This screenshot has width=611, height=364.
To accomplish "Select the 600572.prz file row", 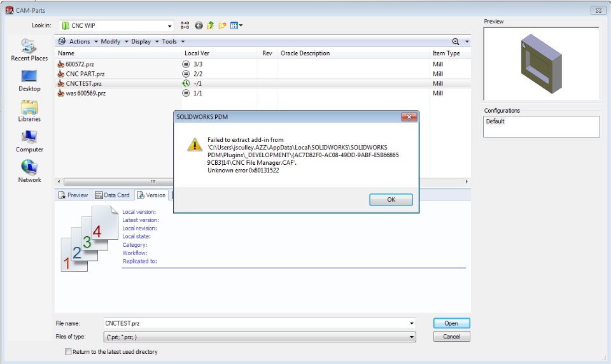I will [x=263, y=64].
